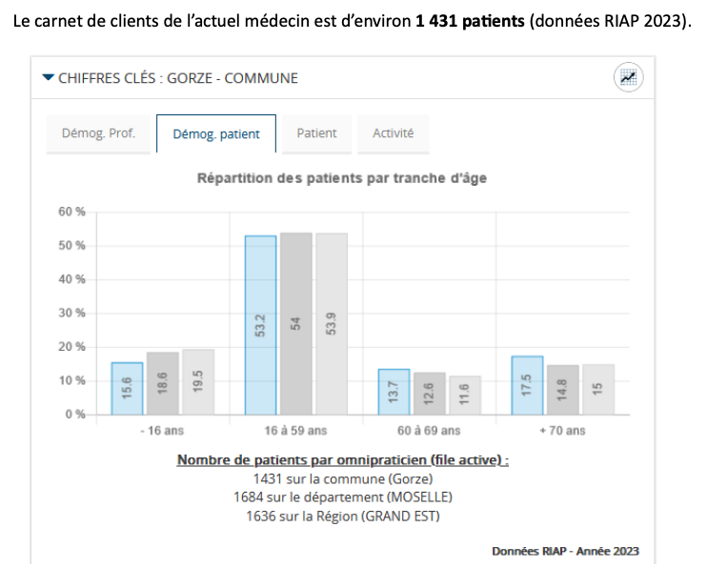Select the blue 13.7 bar for 60 à 69 ans
The image size is (707, 588).
pyautogui.click(x=394, y=392)
